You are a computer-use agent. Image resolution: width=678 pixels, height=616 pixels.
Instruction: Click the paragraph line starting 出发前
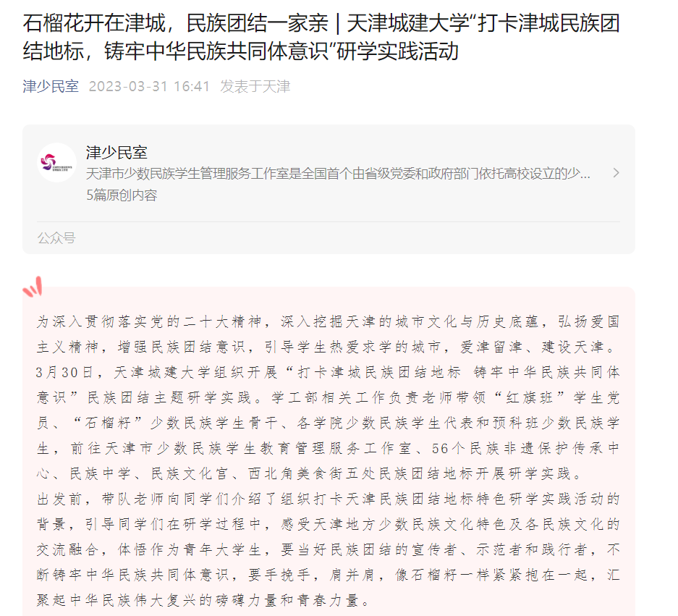[329, 499]
